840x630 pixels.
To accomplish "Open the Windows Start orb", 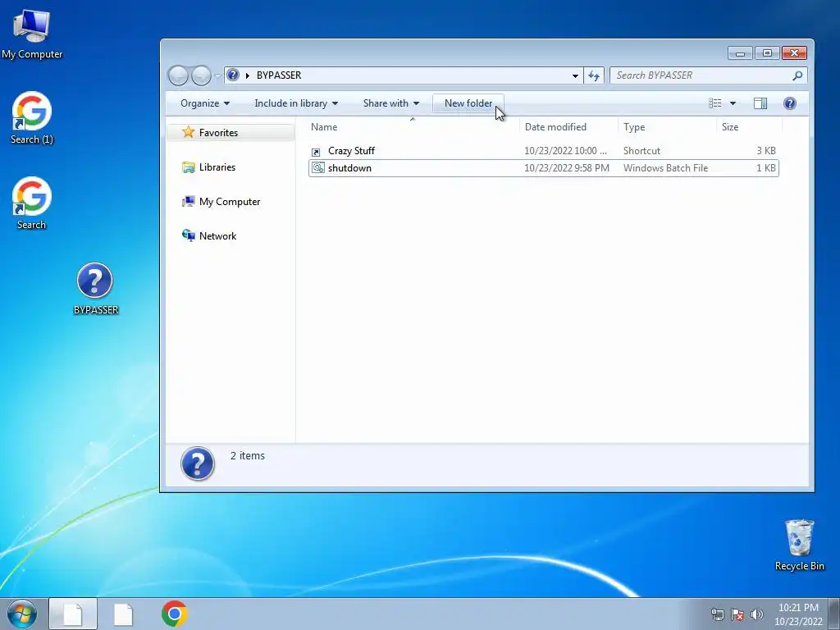I will click(22, 614).
